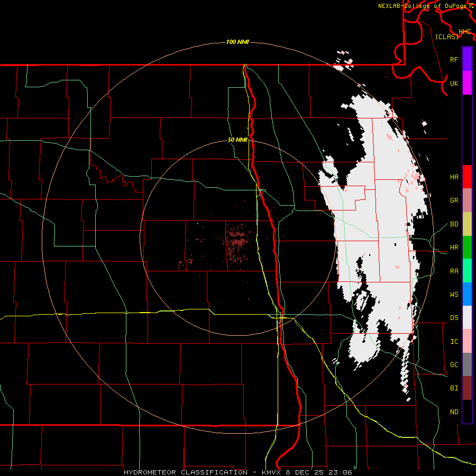Click the red HA legend color swatch
This screenshot has width=476, height=476.
click(x=467, y=177)
